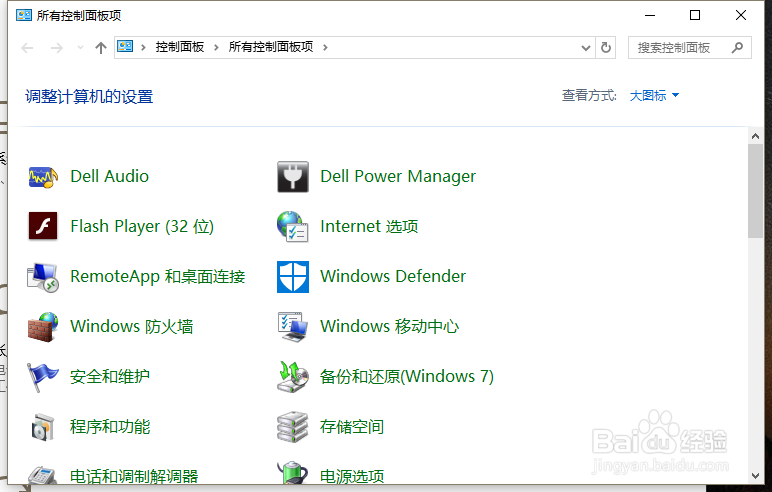
Task: Expand chevron after 控制面板 breadcrumb
Action: (216, 47)
